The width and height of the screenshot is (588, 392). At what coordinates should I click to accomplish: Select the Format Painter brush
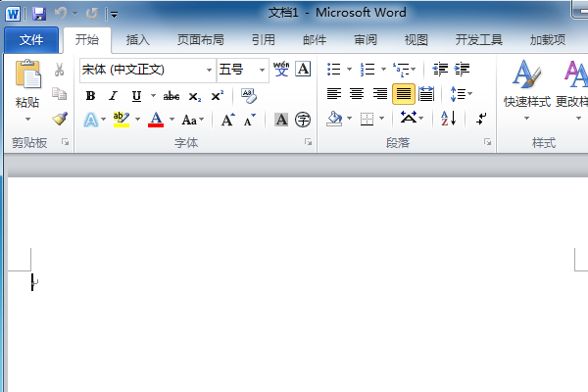(60, 119)
